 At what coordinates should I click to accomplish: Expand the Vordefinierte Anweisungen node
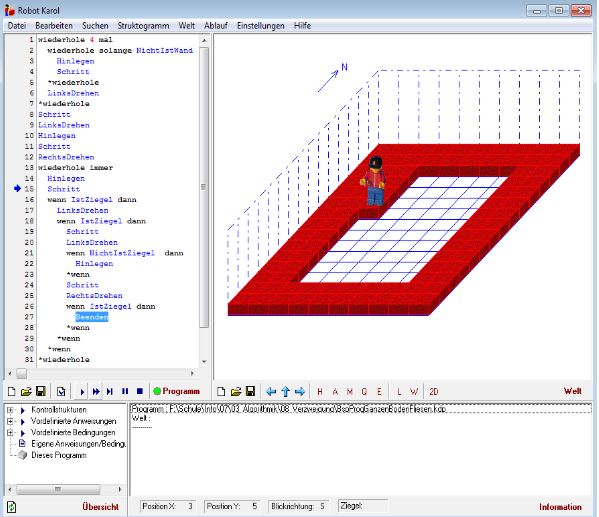coord(10,421)
